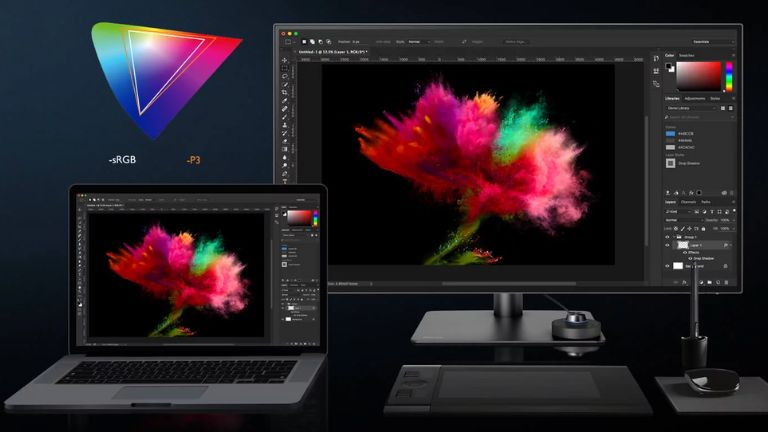Toggle the layer filter switch
768x432 pixels.
pyautogui.click(x=734, y=211)
